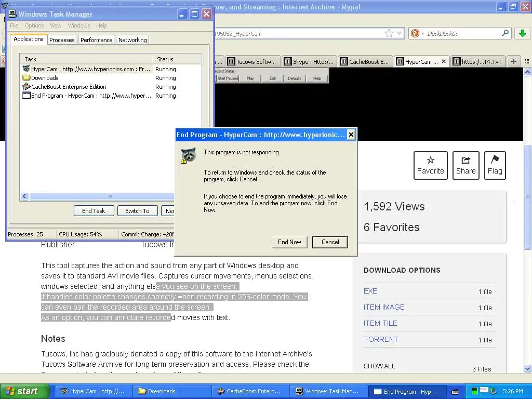Open the TORRENT download link
This screenshot has height=399, width=532.
[x=381, y=339]
